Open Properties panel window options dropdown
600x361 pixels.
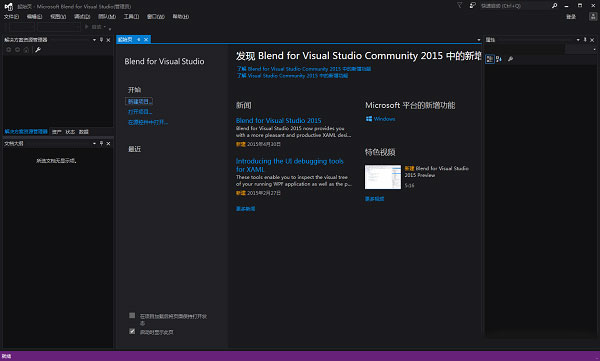tap(578, 40)
